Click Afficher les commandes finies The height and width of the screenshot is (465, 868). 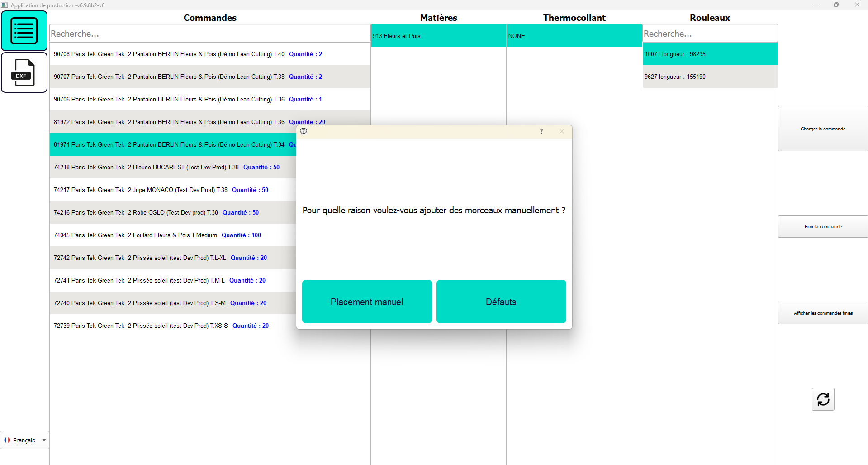click(822, 313)
